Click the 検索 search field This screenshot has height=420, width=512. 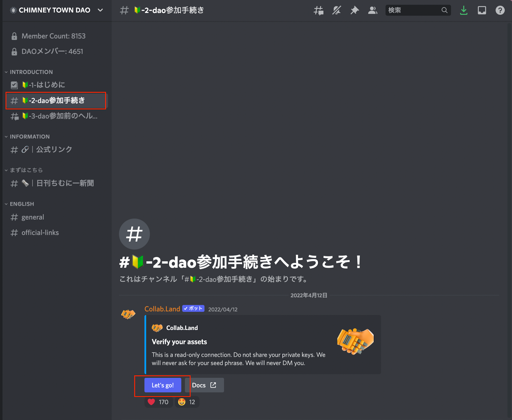[x=418, y=10]
